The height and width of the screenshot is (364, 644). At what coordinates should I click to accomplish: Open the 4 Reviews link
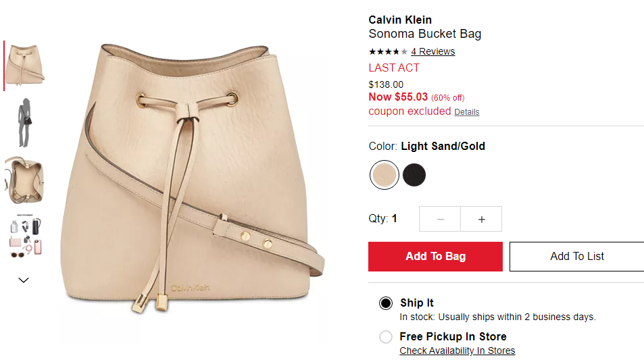point(433,52)
